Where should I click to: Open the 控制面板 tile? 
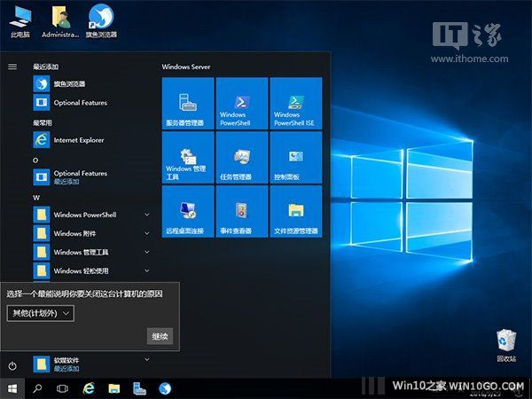(x=295, y=157)
